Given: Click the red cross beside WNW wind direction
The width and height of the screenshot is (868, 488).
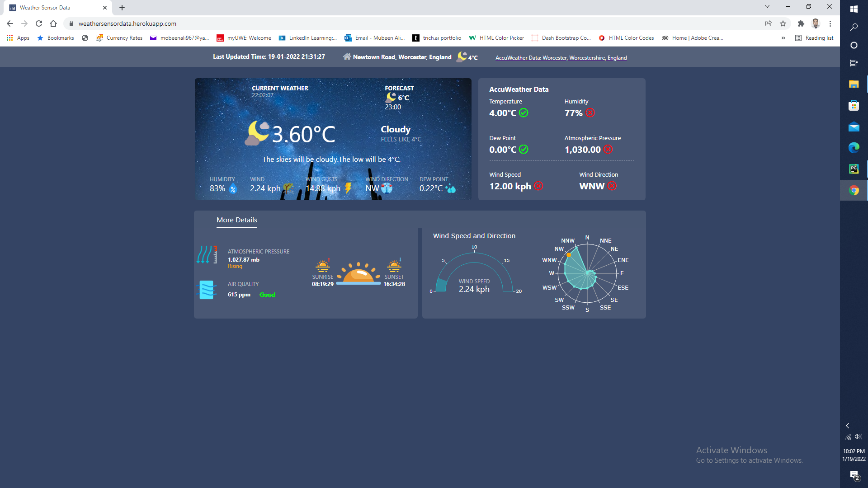Looking at the screenshot, I should pos(612,186).
